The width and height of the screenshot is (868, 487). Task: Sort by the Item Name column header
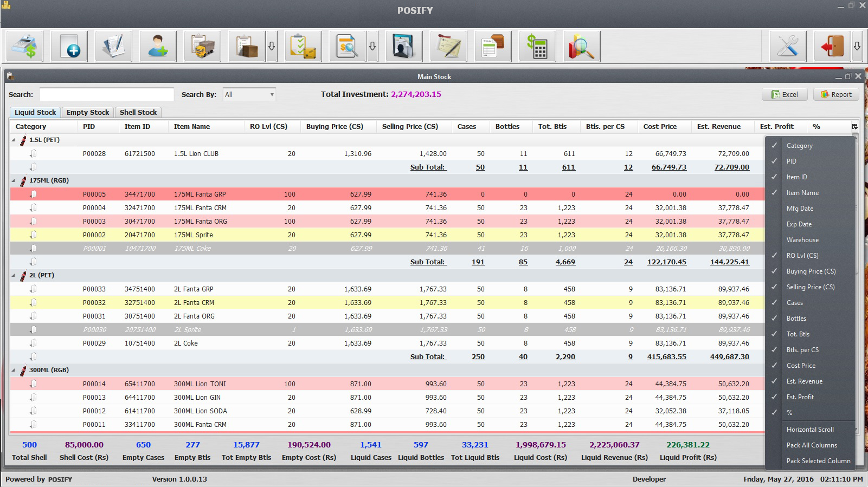pos(206,127)
